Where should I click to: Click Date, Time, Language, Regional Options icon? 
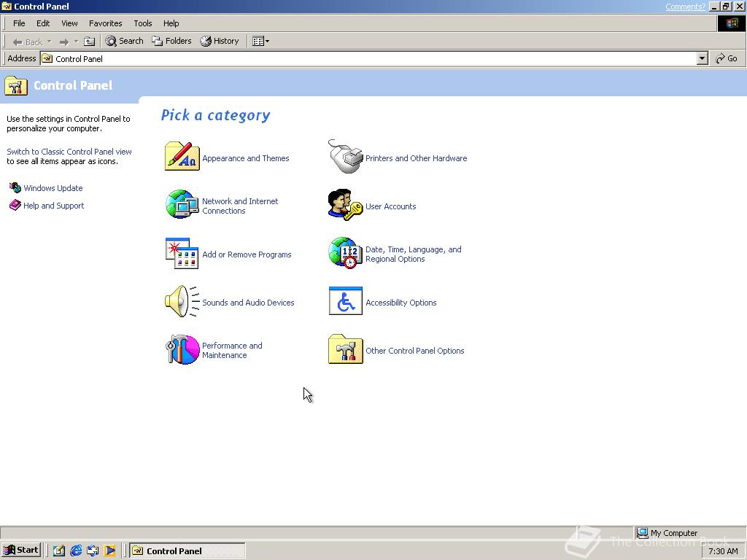pos(345,253)
